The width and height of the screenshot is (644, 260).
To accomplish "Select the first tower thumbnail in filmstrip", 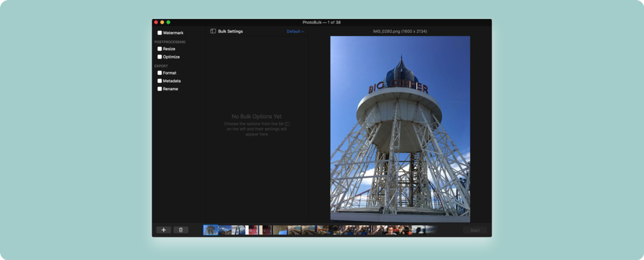I will coord(211,230).
